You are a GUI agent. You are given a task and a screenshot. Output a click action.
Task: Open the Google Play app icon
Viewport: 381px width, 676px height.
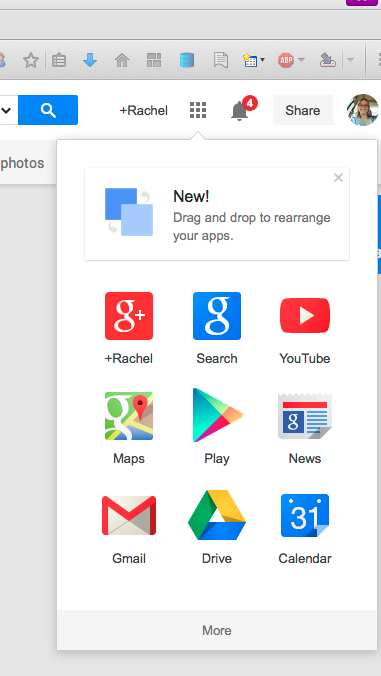pyautogui.click(x=218, y=415)
